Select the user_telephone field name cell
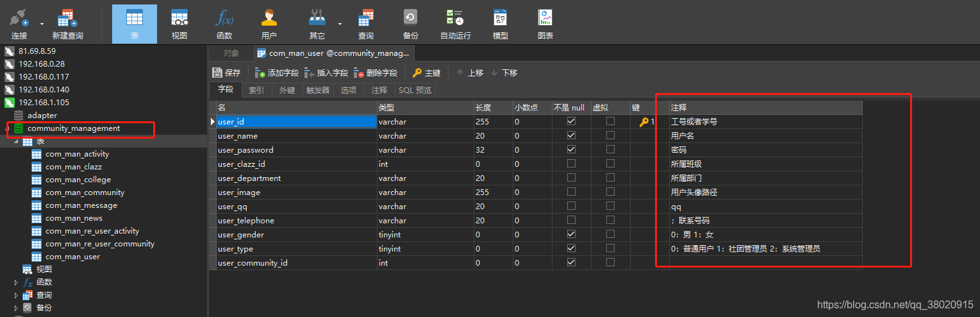This screenshot has height=317, width=980. click(296, 220)
